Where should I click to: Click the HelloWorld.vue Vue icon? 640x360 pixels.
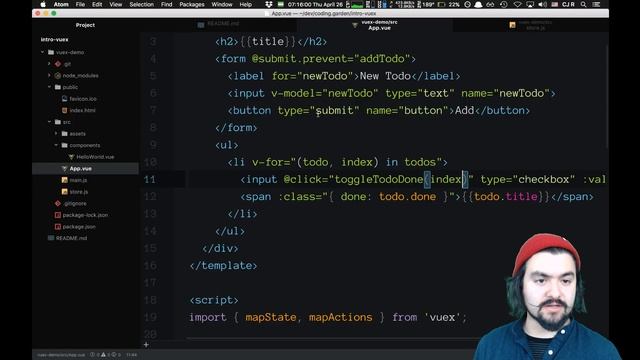(71, 157)
